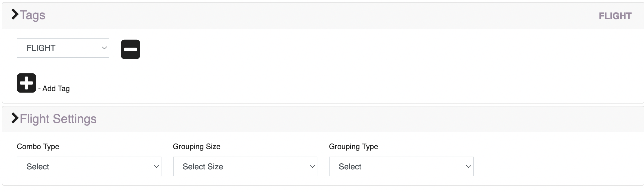
Task: Click the plus icon to add a tag
Action: [x=26, y=83]
